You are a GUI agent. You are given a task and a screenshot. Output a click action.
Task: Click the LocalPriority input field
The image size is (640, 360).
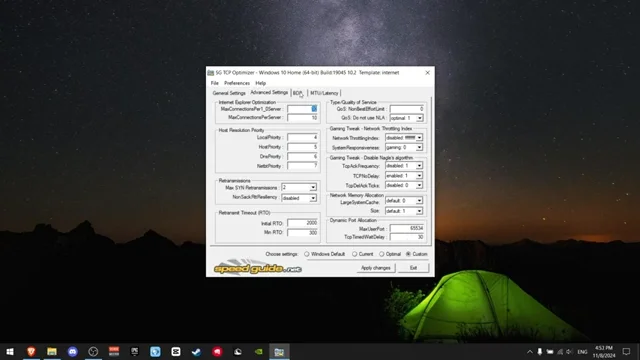pyautogui.click(x=302, y=137)
